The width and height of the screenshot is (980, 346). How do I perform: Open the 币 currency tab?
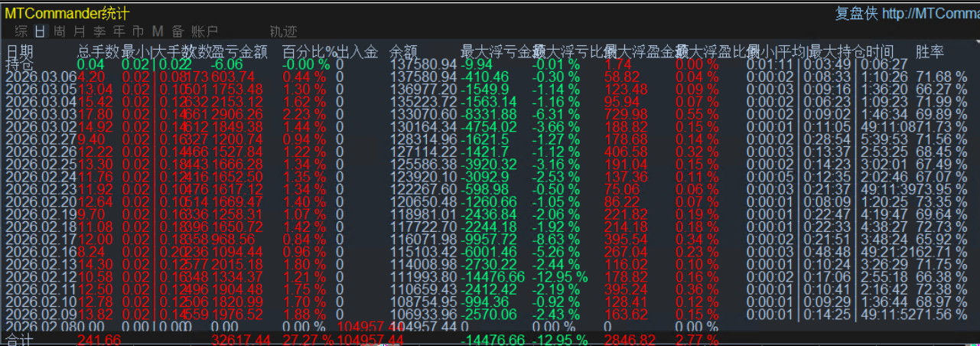tap(138, 31)
